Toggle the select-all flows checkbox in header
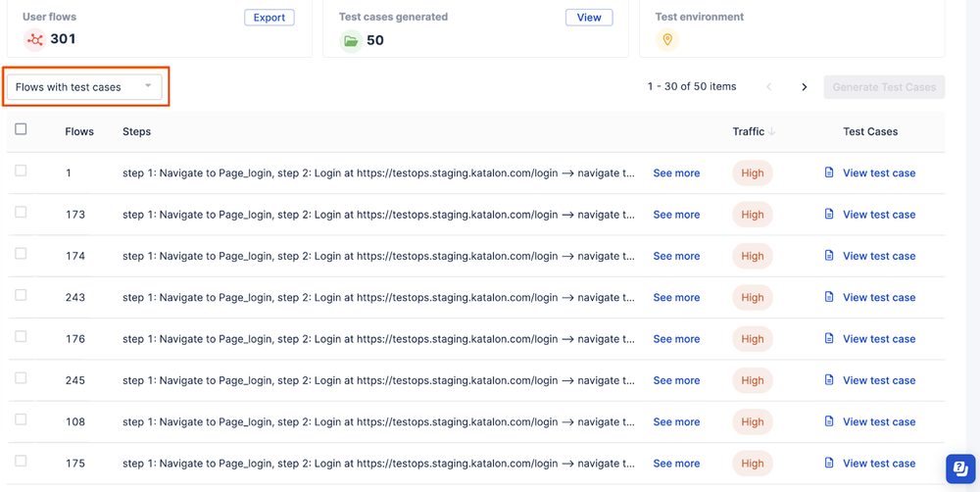This screenshot has width=980, height=492. click(21, 129)
